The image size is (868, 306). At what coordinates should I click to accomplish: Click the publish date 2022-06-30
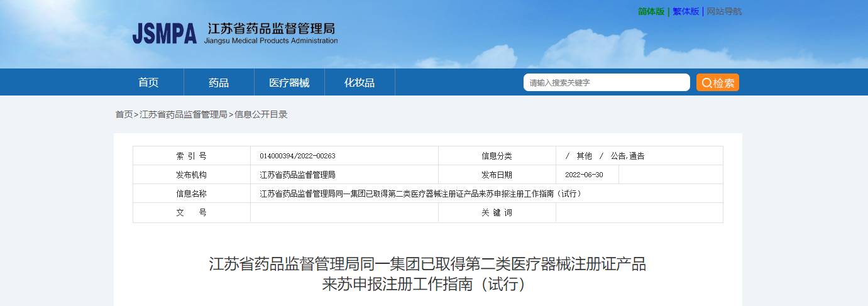click(584, 175)
